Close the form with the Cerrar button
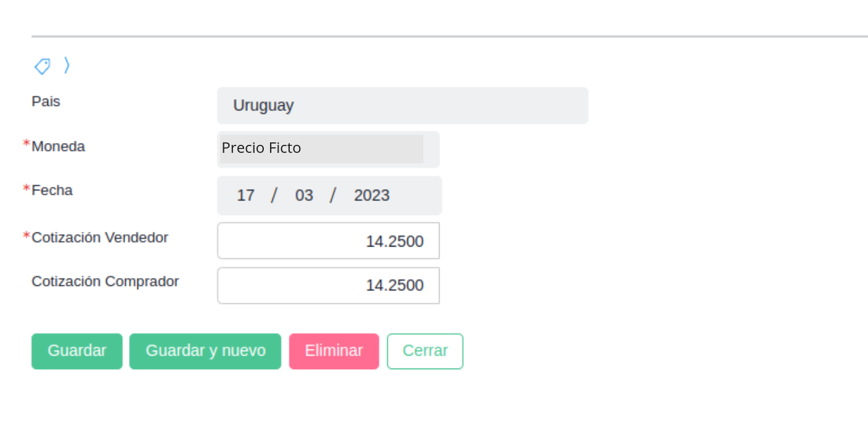 (x=425, y=351)
